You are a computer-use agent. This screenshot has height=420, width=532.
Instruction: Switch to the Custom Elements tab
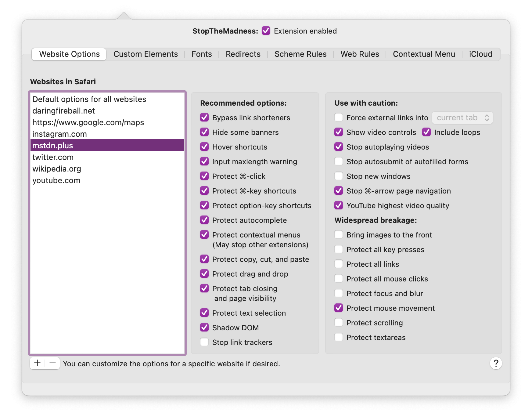(146, 54)
